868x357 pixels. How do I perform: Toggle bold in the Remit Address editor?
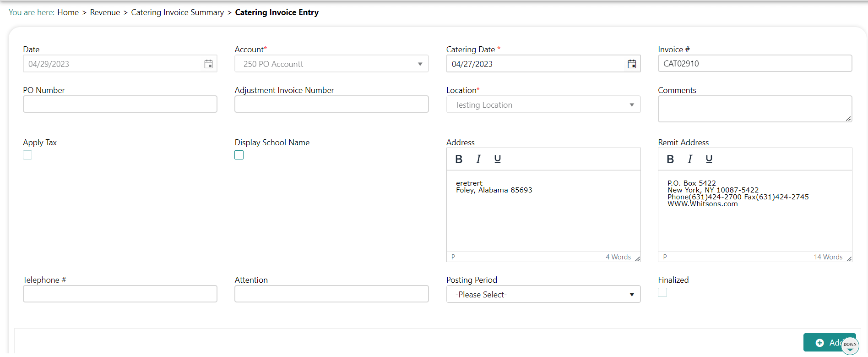pyautogui.click(x=670, y=159)
